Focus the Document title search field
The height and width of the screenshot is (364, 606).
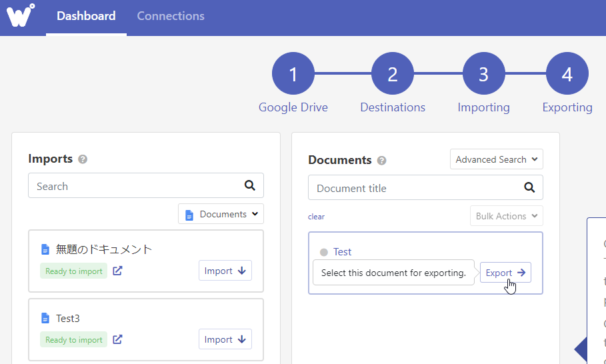click(x=413, y=188)
